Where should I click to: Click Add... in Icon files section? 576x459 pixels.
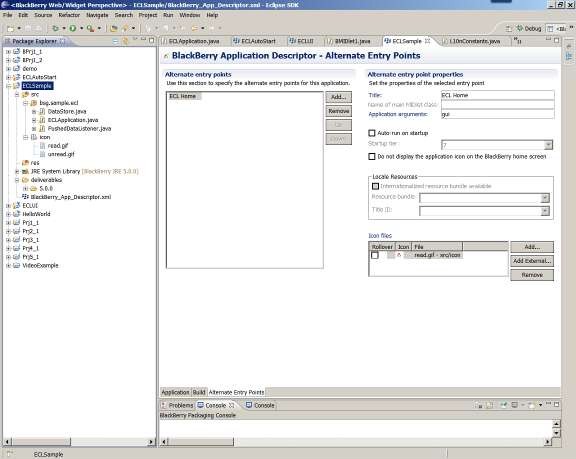(x=532, y=247)
